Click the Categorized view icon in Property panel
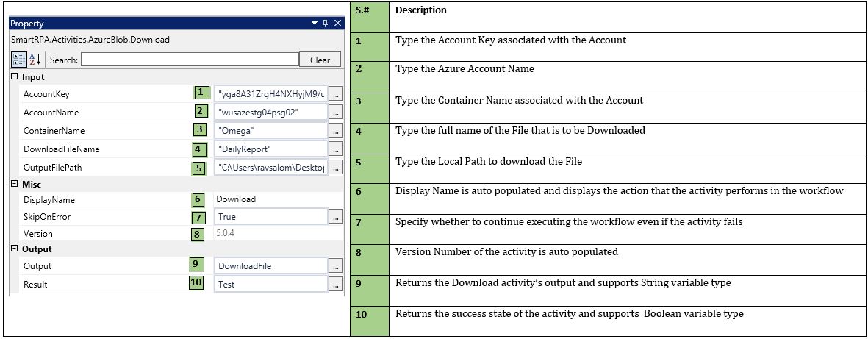The height and width of the screenshot is (339, 868). coord(19,60)
